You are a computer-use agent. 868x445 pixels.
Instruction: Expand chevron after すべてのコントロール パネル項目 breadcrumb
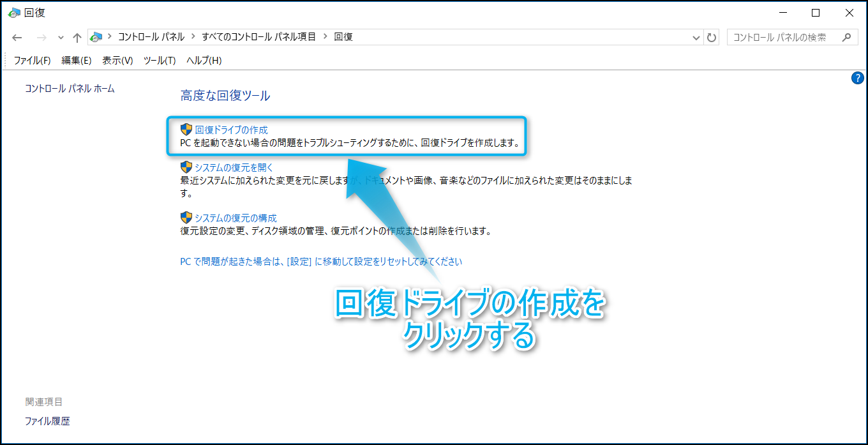325,37
